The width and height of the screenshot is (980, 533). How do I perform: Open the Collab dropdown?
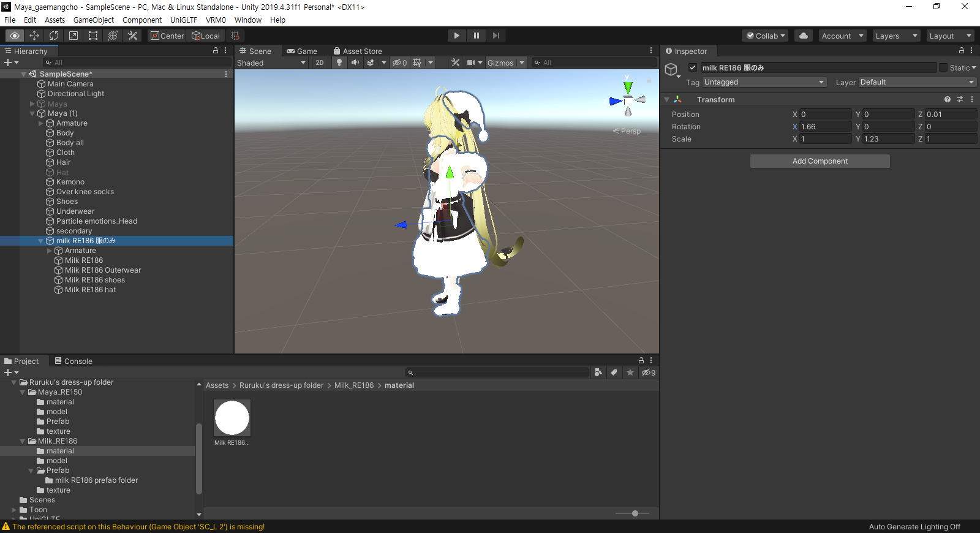[765, 36]
